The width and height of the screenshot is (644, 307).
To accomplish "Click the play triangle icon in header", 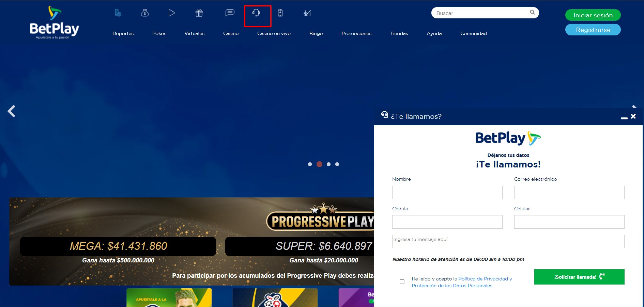I will (172, 13).
